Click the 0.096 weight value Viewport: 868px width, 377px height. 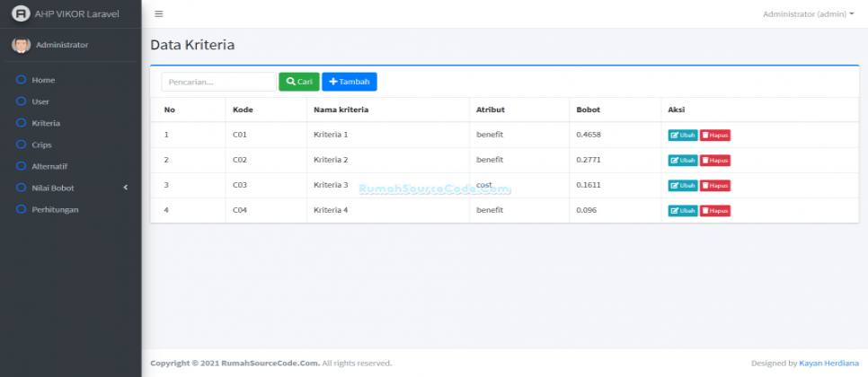click(x=586, y=210)
